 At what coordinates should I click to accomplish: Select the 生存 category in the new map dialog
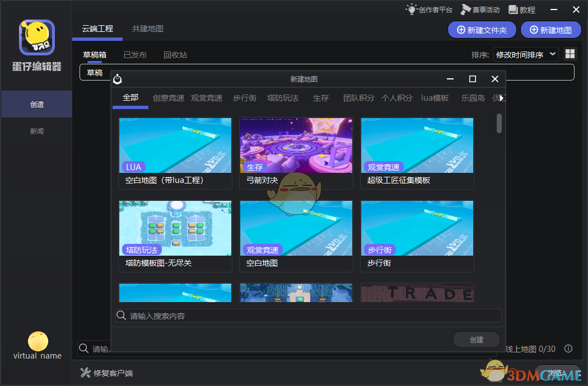click(320, 98)
